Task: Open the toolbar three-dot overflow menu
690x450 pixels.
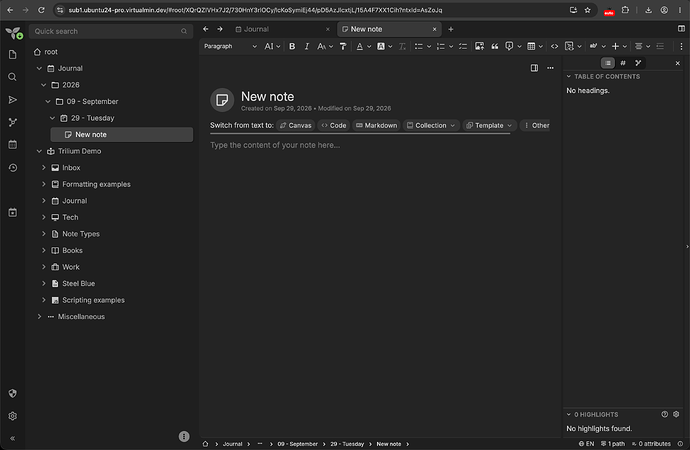Action: (x=681, y=46)
